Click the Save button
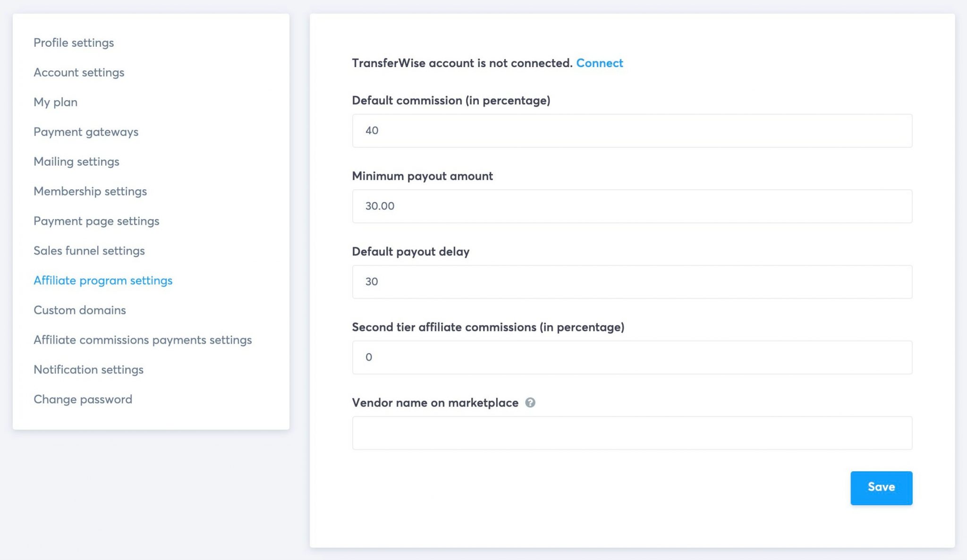 pyautogui.click(x=881, y=488)
